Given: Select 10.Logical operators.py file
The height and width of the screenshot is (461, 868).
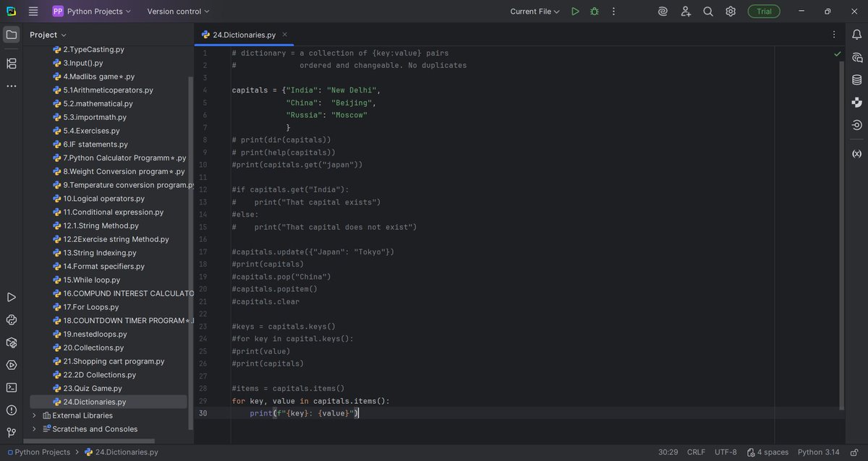Looking at the screenshot, I should [98, 199].
